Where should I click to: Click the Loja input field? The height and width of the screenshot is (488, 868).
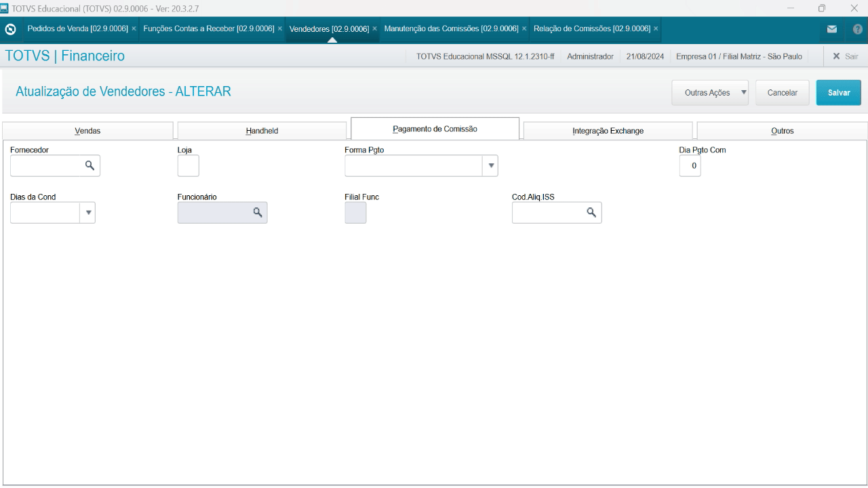[188, 165]
